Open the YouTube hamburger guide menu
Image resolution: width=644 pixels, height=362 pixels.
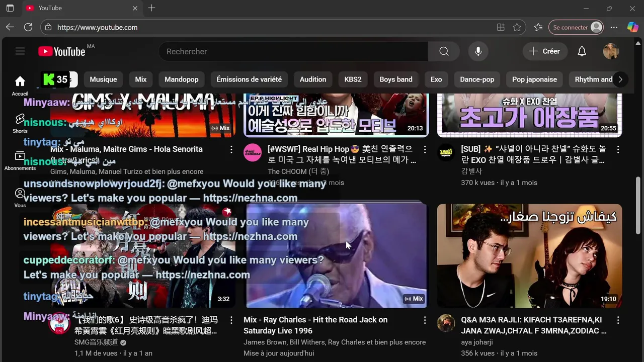coord(20,51)
